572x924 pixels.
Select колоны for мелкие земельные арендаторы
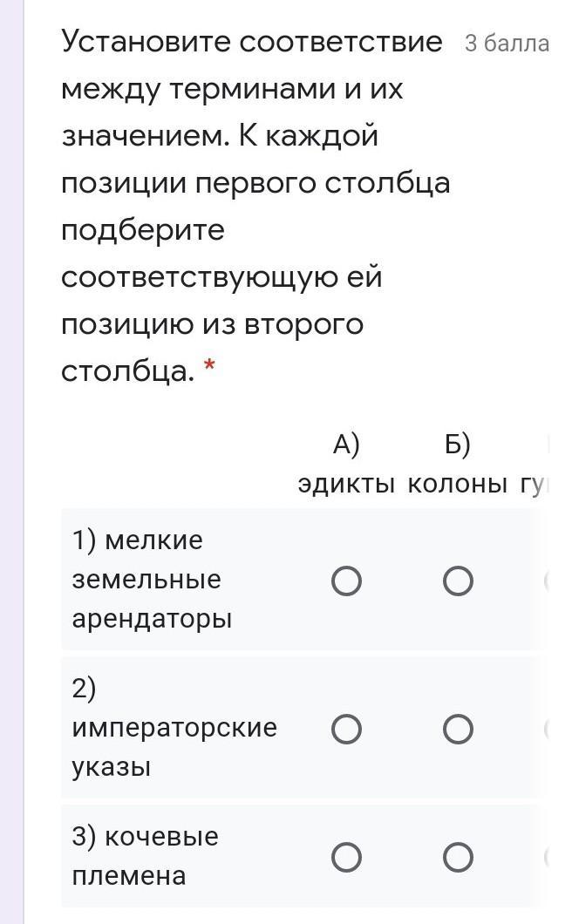click(x=458, y=581)
